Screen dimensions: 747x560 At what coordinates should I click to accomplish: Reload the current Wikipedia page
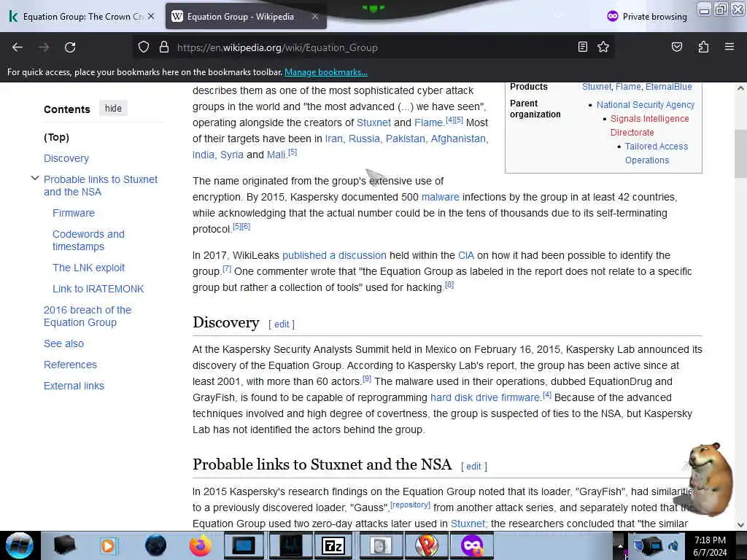pos(70,47)
